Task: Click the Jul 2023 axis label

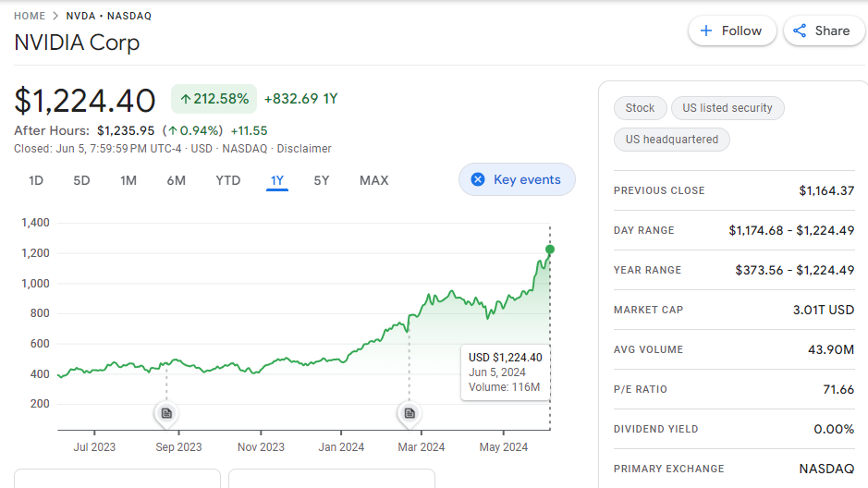Action: pyautogui.click(x=94, y=447)
